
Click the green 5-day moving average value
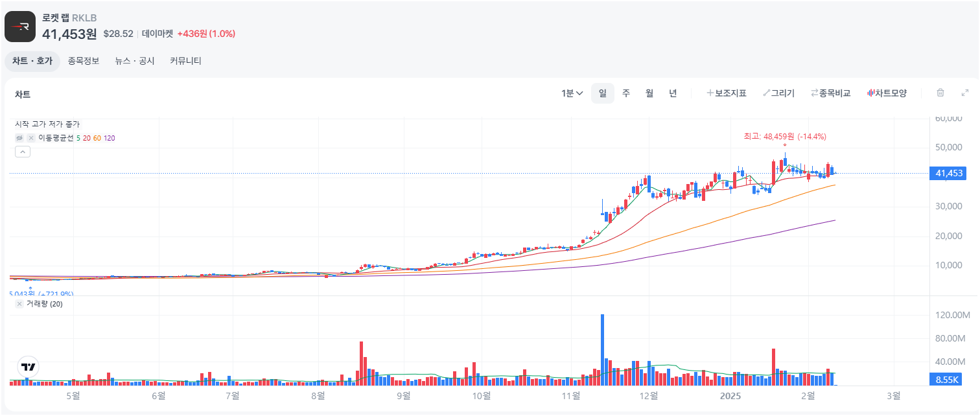tap(79, 137)
